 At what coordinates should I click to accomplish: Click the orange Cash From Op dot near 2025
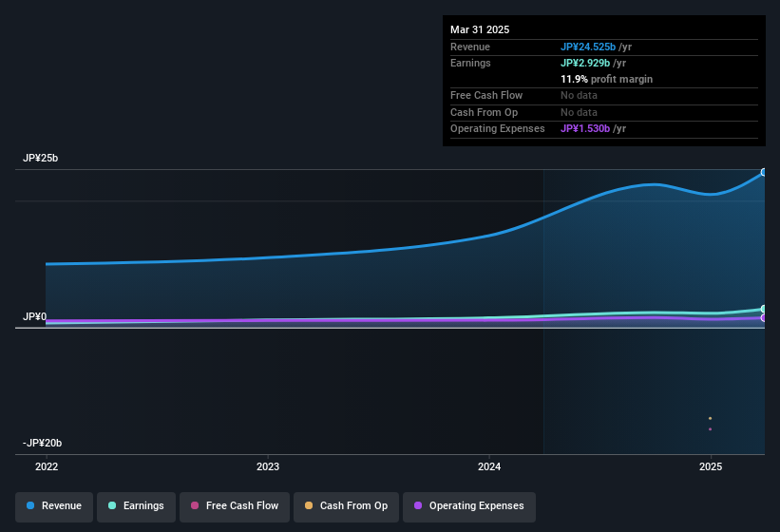[x=710, y=418]
